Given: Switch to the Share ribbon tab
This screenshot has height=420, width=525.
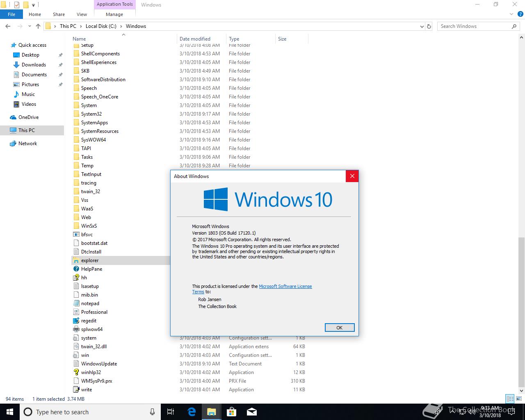Looking at the screenshot, I should [59, 14].
